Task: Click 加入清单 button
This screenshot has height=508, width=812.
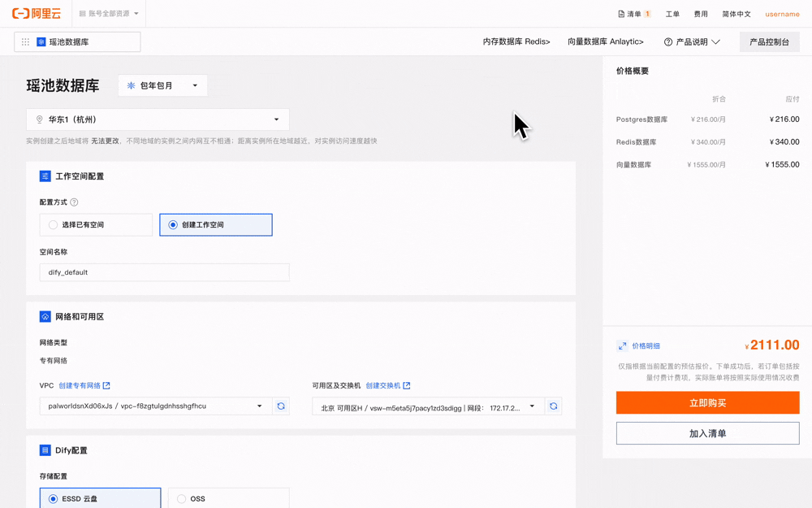Action: [707, 433]
